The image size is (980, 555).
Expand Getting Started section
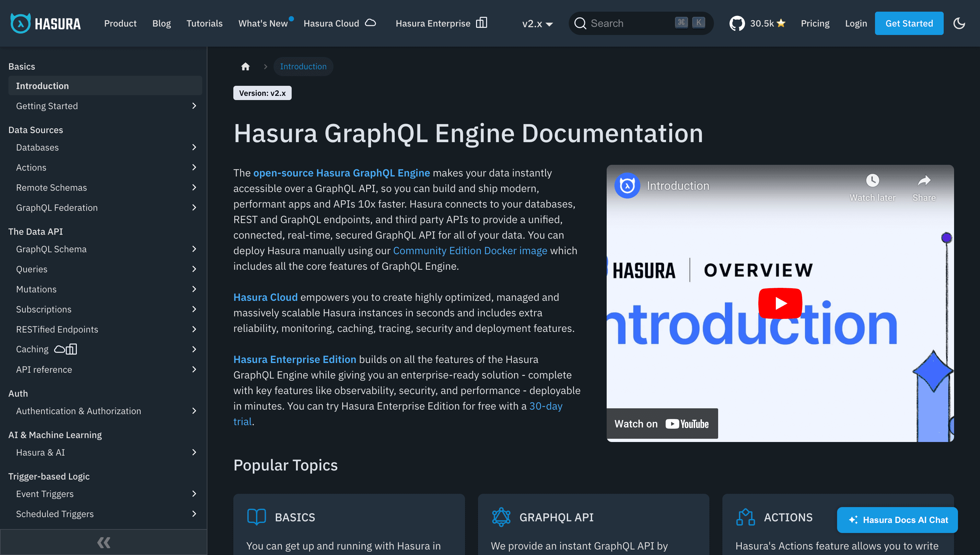click(194, 106)
